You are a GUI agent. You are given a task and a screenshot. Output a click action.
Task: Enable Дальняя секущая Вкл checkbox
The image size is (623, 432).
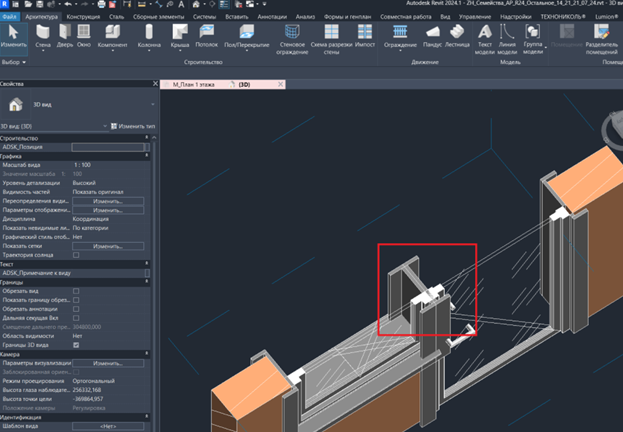[x=76, y=318]
